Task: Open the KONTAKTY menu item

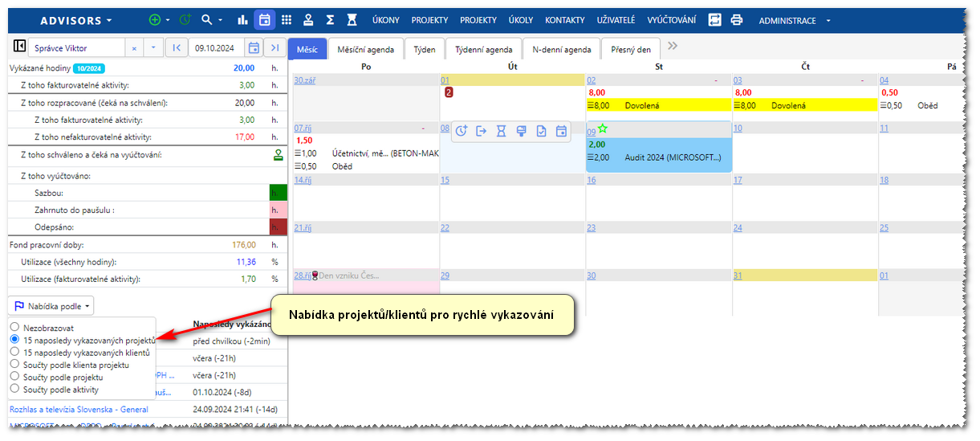Action: point(564,21)
